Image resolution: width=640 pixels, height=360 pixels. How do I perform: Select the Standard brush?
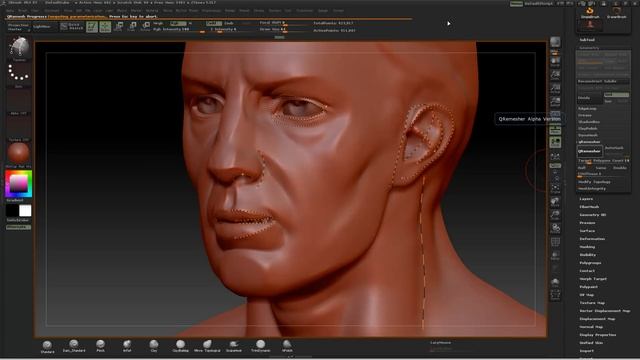pos(47,347)
